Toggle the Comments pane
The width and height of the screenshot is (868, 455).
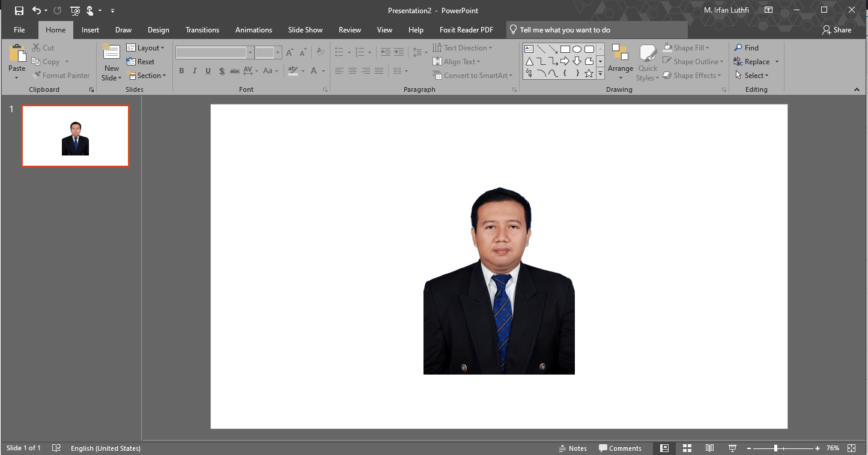620,448
